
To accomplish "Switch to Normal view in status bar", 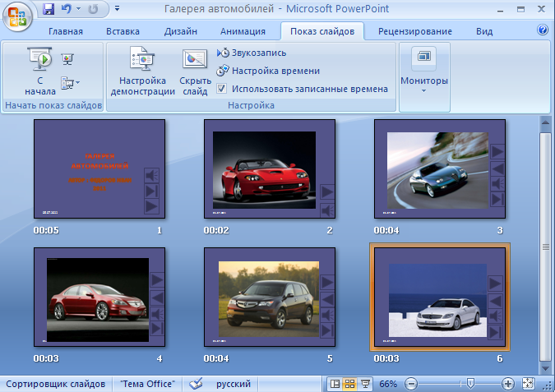I will 335,384.
